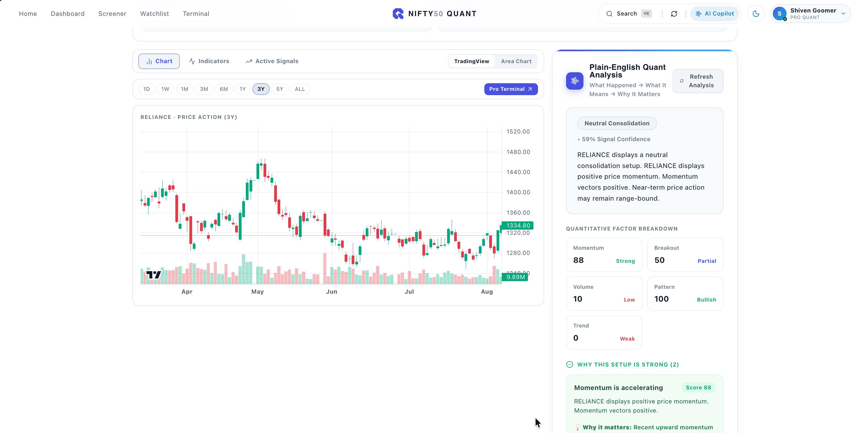Click the Pattern 100 factor card
Image resolution: width=868 pixels, height=433 pixels.
point(685,294)
